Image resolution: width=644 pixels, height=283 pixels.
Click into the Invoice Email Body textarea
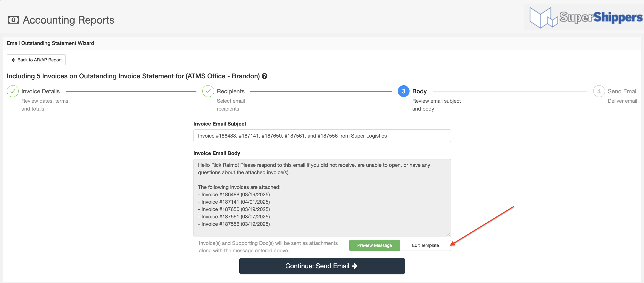pyautogui.click(x=322, y=198)
